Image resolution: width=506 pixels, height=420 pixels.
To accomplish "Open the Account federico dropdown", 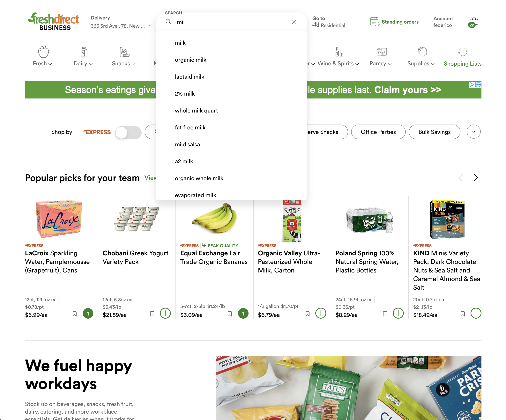I will pos(444,22).
